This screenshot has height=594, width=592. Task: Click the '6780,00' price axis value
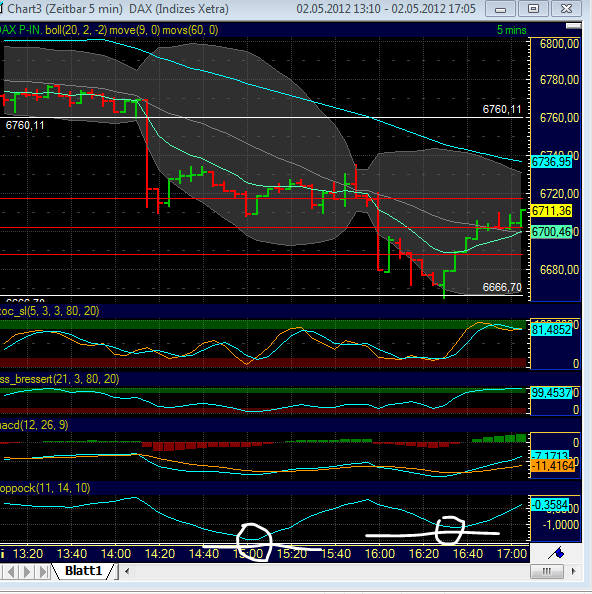[x=559, y=80]
